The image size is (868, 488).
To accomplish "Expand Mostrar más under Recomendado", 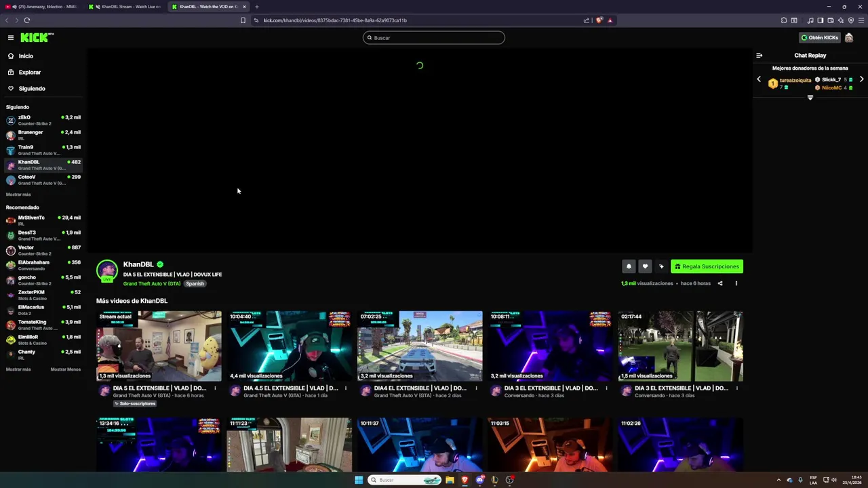I will 18,369.
